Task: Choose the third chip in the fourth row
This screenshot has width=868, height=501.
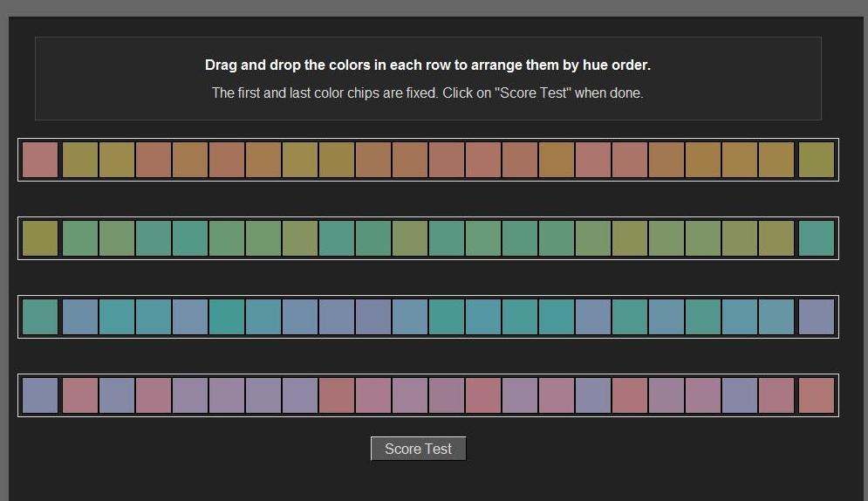Action: [x=117, y=395]
